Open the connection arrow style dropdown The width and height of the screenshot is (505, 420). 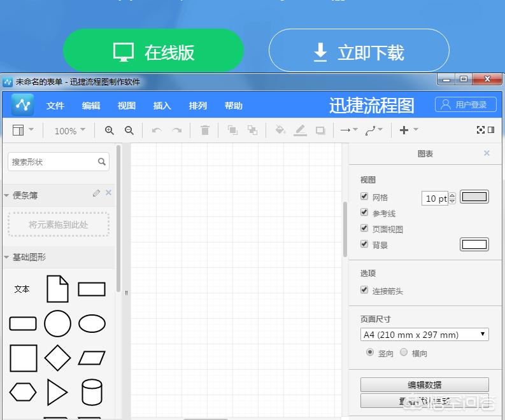pyautogui.click(x=349, y=130)
